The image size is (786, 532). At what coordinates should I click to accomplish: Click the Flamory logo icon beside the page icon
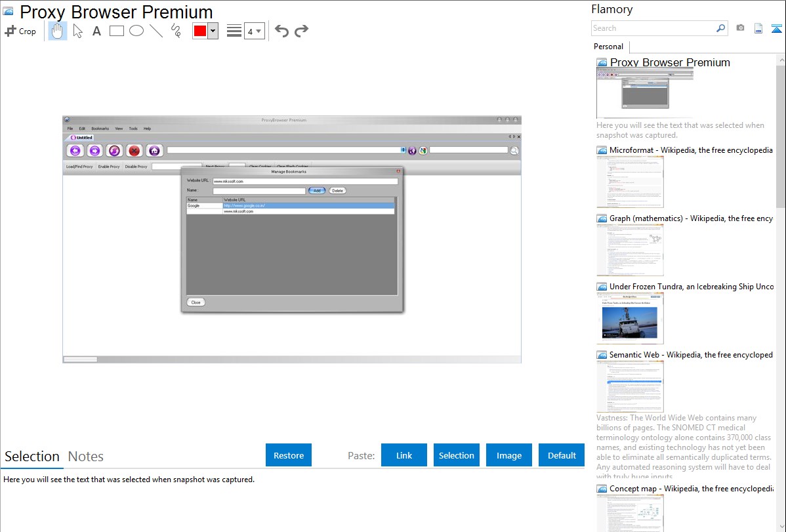[776, 29]
